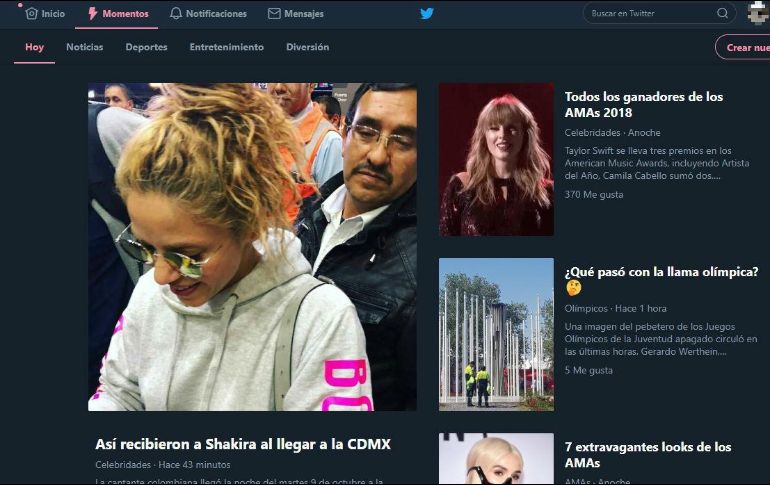Open the large Shakira photo

(252, 247)
